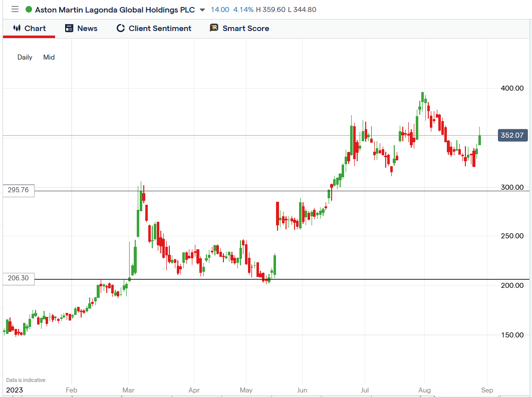
Task: Click the Feb date axis label
Action: (72, 390)
